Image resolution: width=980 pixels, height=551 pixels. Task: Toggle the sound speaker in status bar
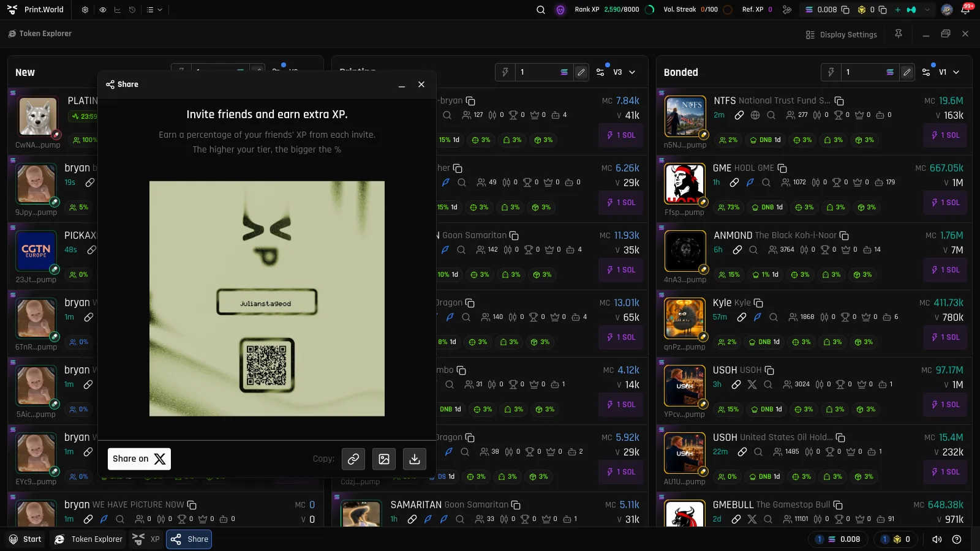pos(937,539)
